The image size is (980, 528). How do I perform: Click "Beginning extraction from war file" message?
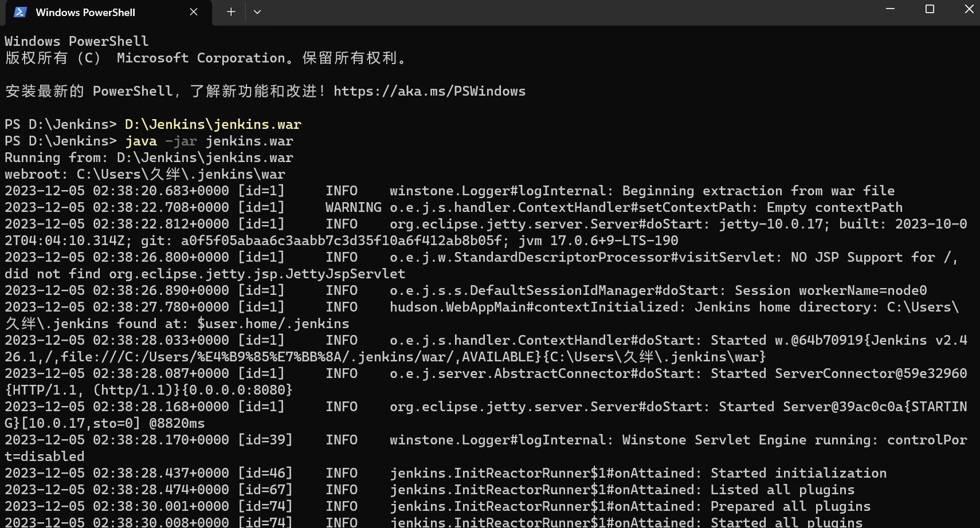coord(759,191)
